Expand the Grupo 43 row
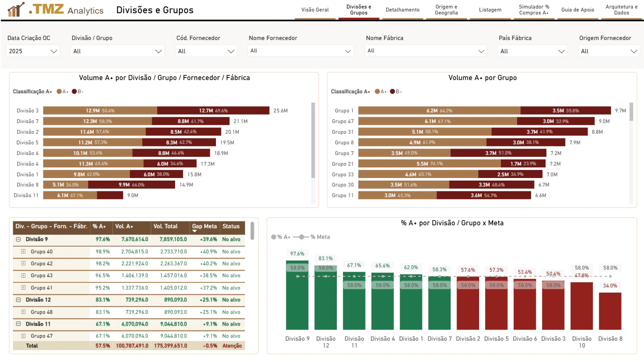This screenshot has width=644, height=362. [23, 276]
